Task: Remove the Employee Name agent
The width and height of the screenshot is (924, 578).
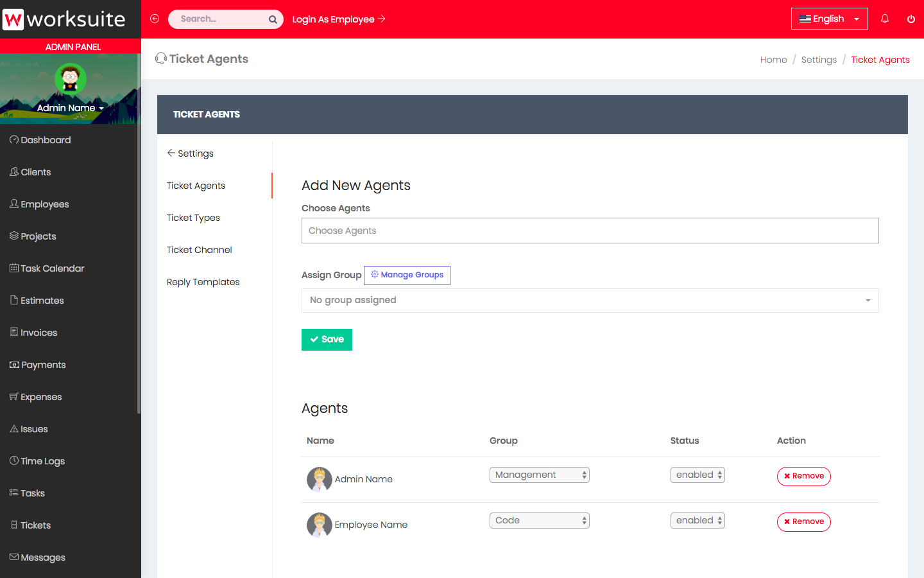Action: coord(803,521)
